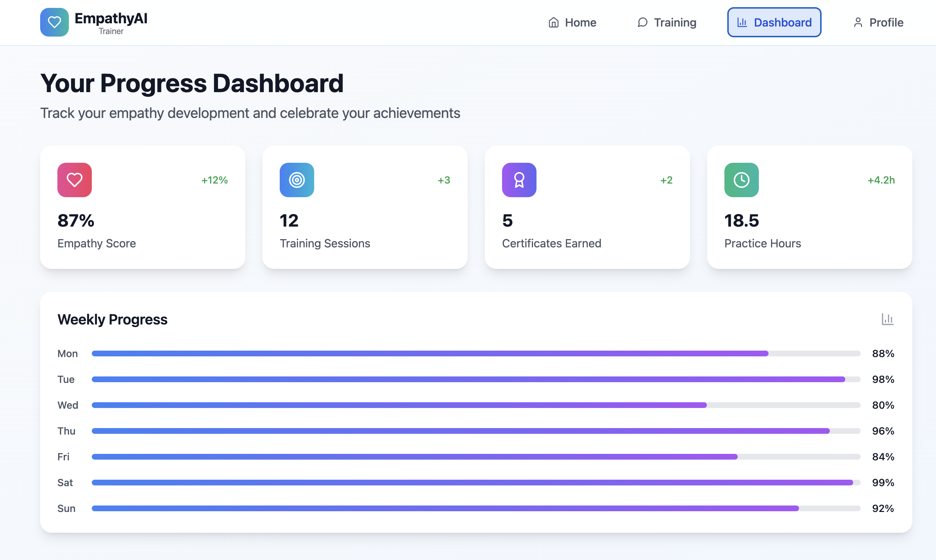
Task: Click the house icon beside Home
Action: (x=554, y=23)
